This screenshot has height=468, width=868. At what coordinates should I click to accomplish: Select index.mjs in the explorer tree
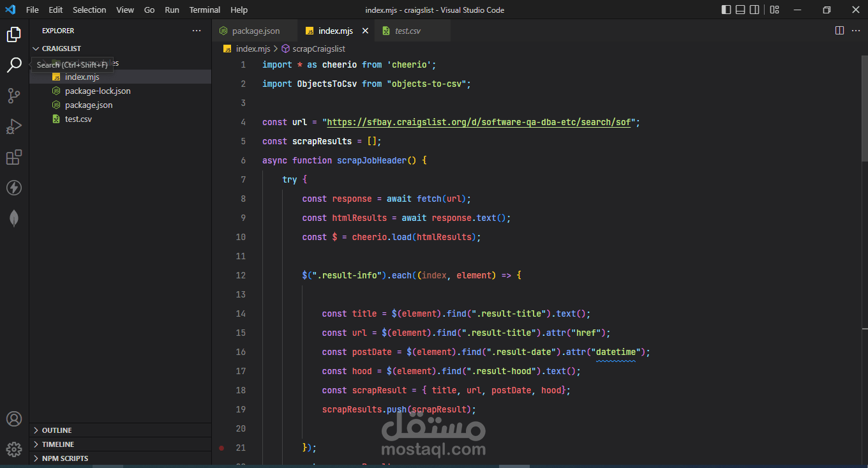[120, 77]
